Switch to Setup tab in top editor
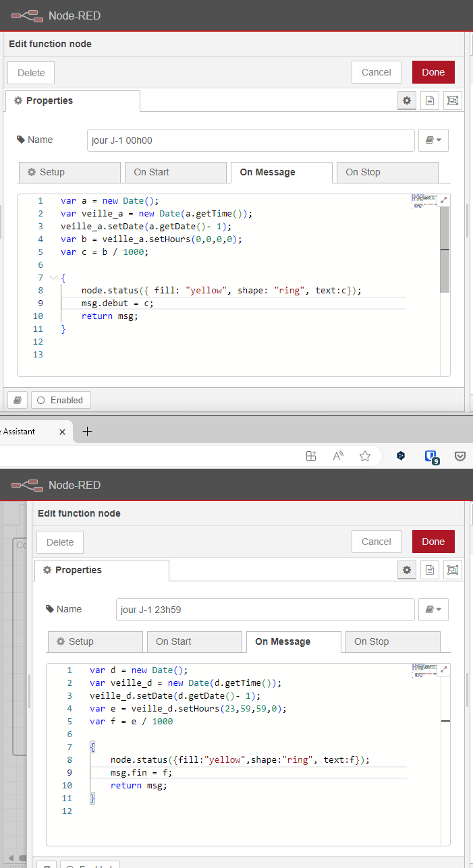 69,172
